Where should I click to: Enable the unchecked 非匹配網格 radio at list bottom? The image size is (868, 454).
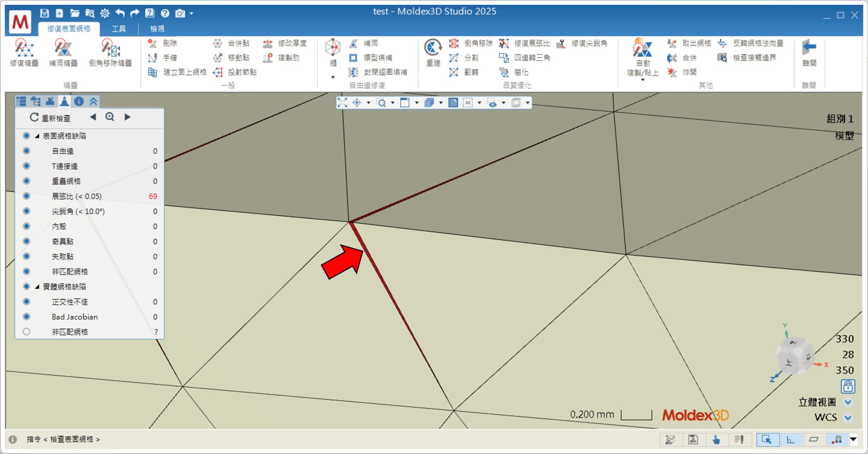click(26, 332)
